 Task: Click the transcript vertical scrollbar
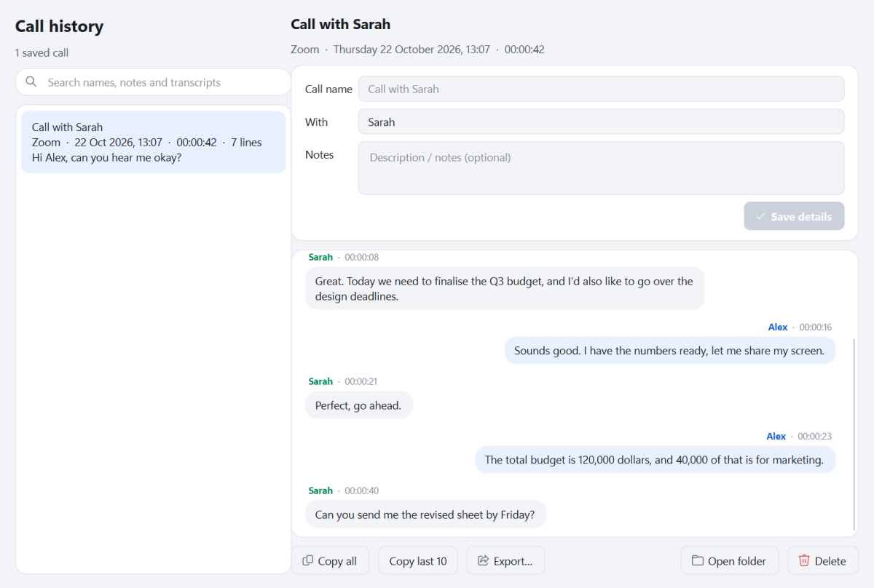pyautogui.click(x=854, y=434)
